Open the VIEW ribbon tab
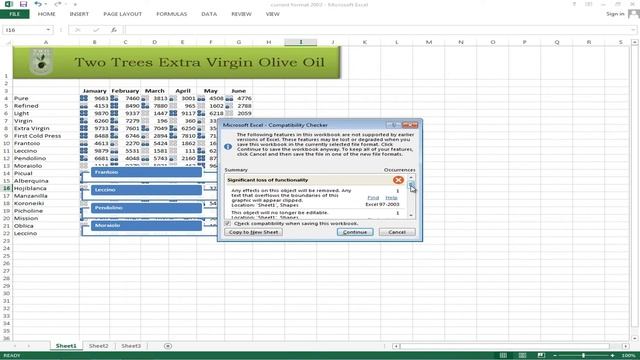Viewport: 640px width, 360px height. coord(273,14)
